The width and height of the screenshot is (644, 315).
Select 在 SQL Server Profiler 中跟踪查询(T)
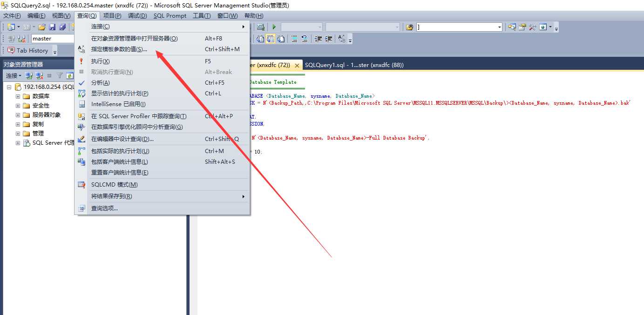162,116
